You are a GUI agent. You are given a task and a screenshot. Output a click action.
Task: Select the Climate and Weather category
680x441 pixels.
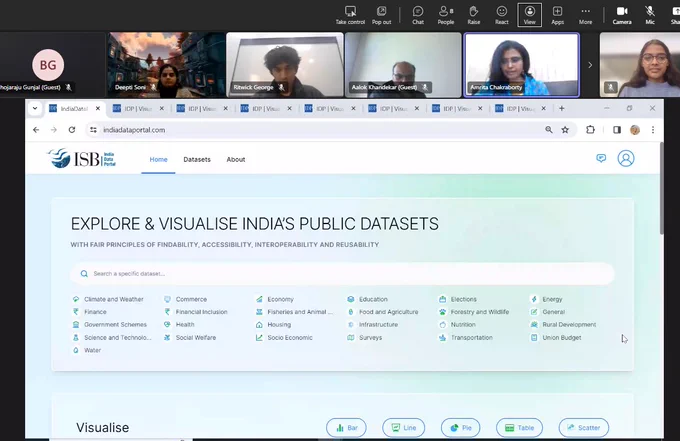click(108, 299)
